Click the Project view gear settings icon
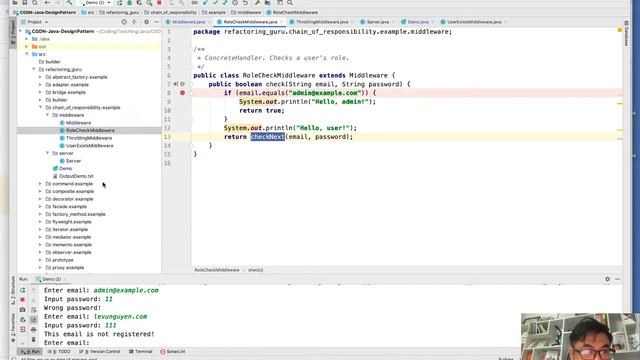This screenshot has height=360, width=640. point(147,22)
